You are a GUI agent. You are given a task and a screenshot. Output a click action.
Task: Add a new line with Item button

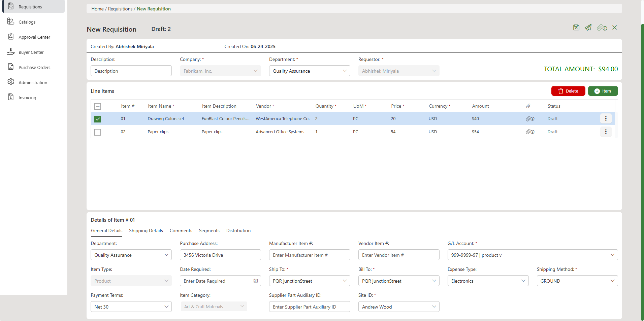pyautogui.click(x=603, y=91)
